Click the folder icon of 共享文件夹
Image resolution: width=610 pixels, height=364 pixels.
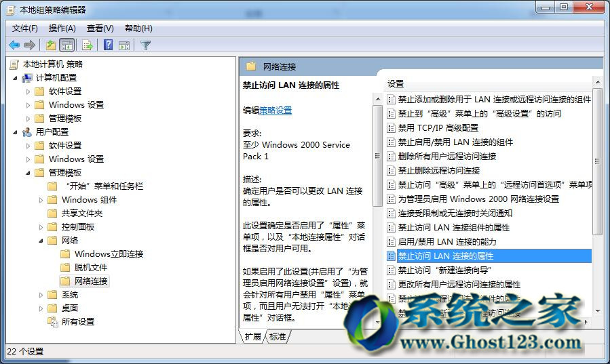point(52,213)
